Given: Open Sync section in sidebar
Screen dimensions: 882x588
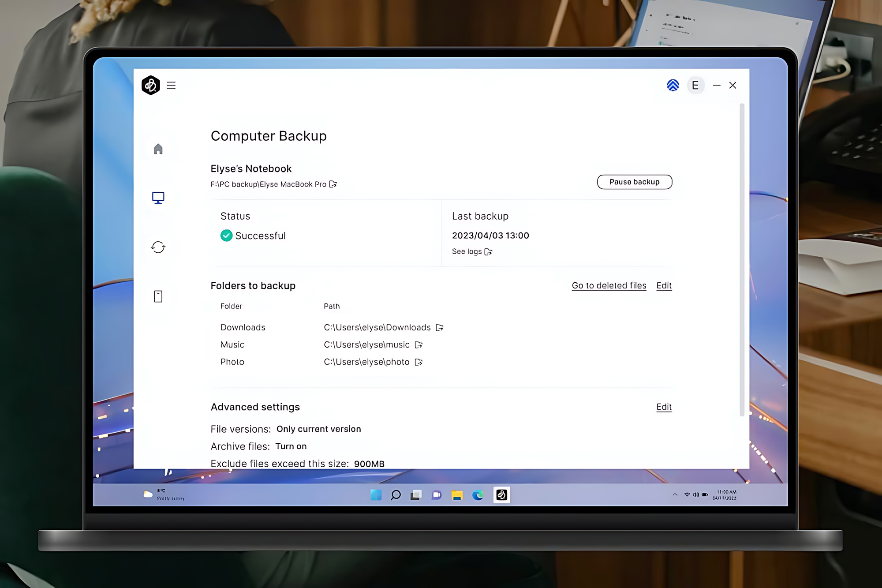Looking at the screenshot, I should (x=158, y=247).
